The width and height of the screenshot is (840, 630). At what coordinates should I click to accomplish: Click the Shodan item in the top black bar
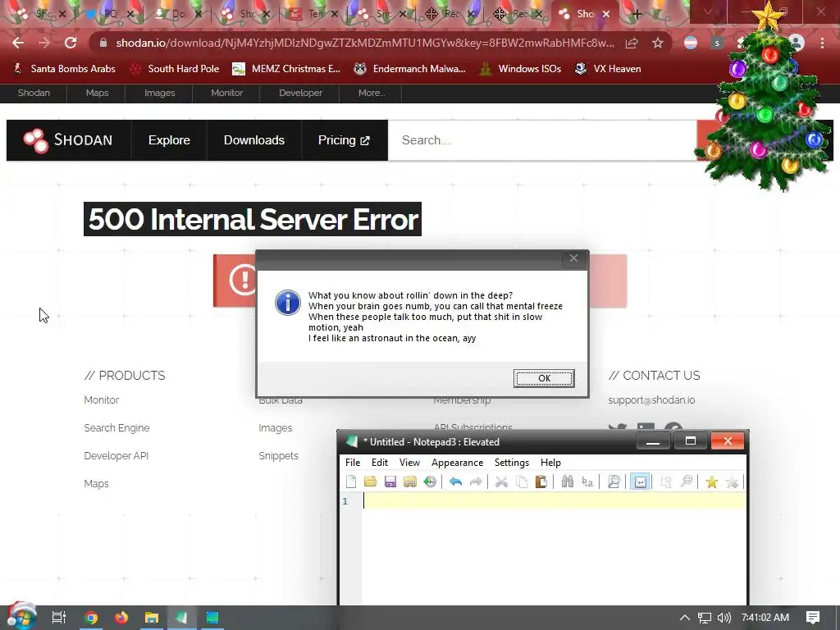pyautogui.click(x=34, y=93)
